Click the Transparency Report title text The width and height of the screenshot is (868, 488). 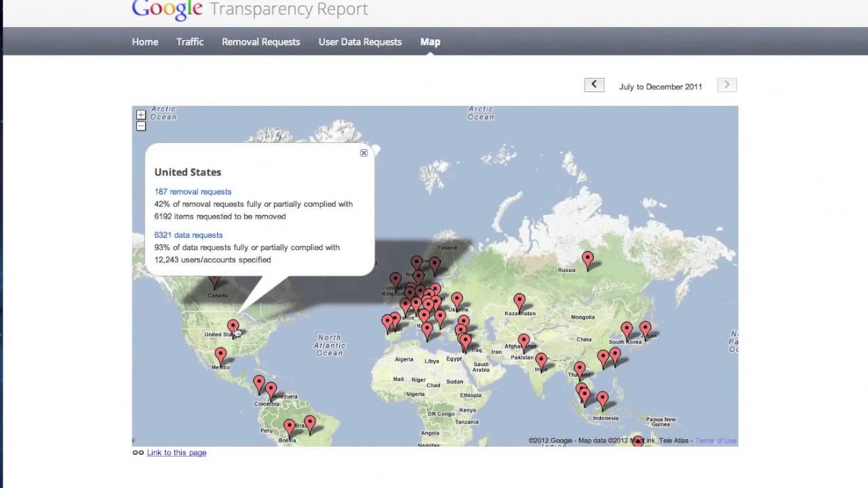click(x=289, y=9)
